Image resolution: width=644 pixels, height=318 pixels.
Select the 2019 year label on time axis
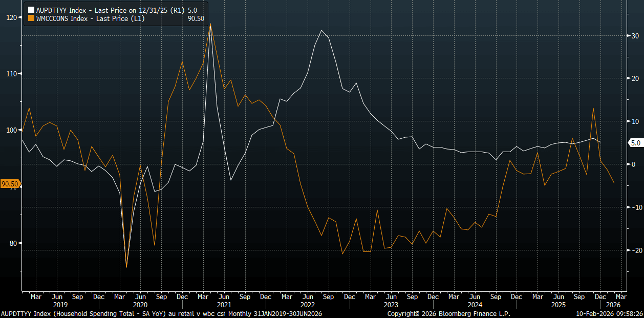[60, 304]
